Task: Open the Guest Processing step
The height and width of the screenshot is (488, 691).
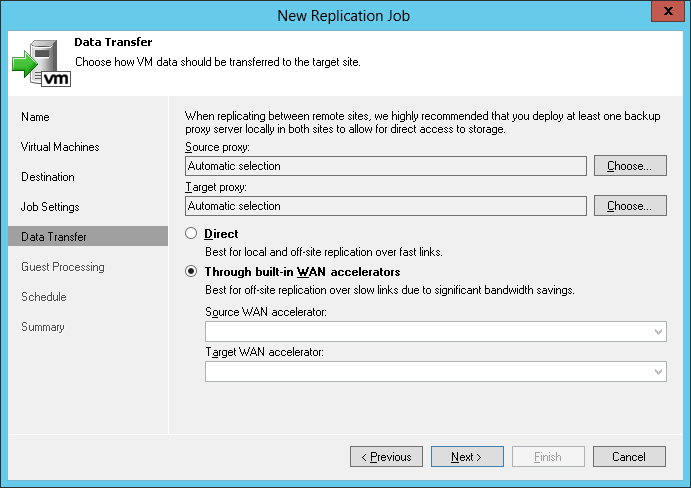Action: (63, 267)
